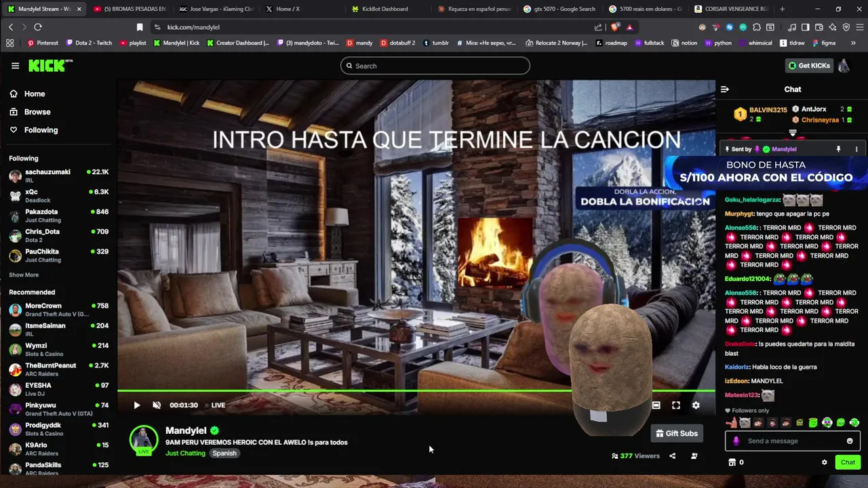Open the browser main menu
This screenshot has height=488, width=868.
[x=859, y=27]
